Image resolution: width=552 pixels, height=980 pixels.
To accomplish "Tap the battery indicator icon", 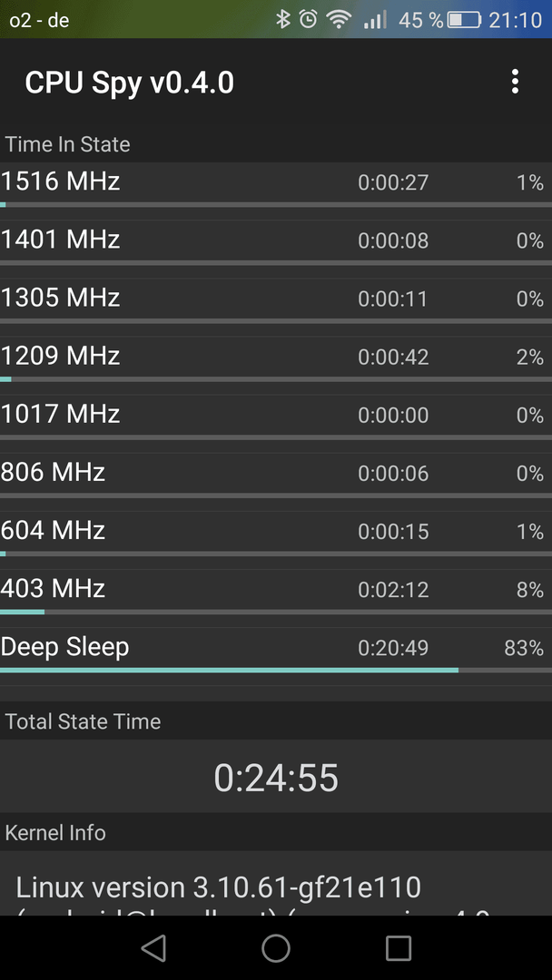I will pyautogui.click(x=464, y=20).
